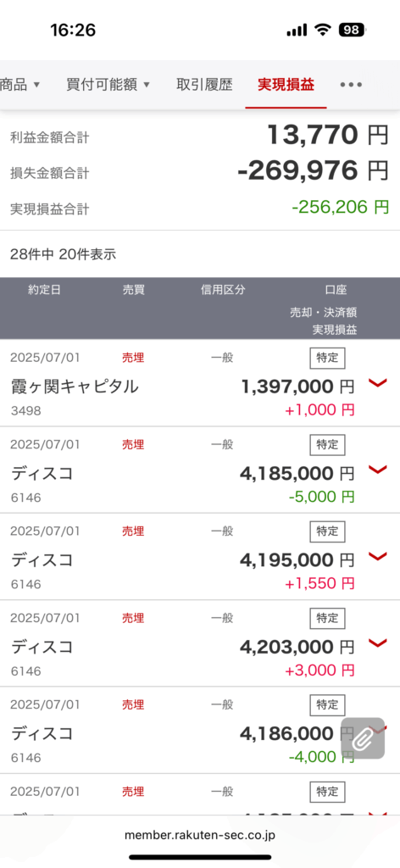Tap the 約定日 column header
Screen dimensions: 400x868
pos(44,290)
